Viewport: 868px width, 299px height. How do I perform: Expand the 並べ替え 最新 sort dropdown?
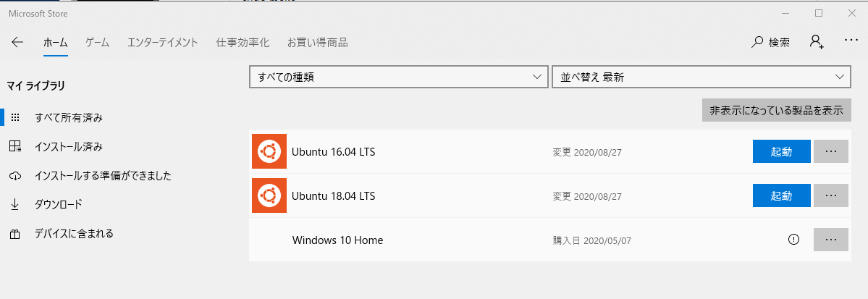pos(701,77)
